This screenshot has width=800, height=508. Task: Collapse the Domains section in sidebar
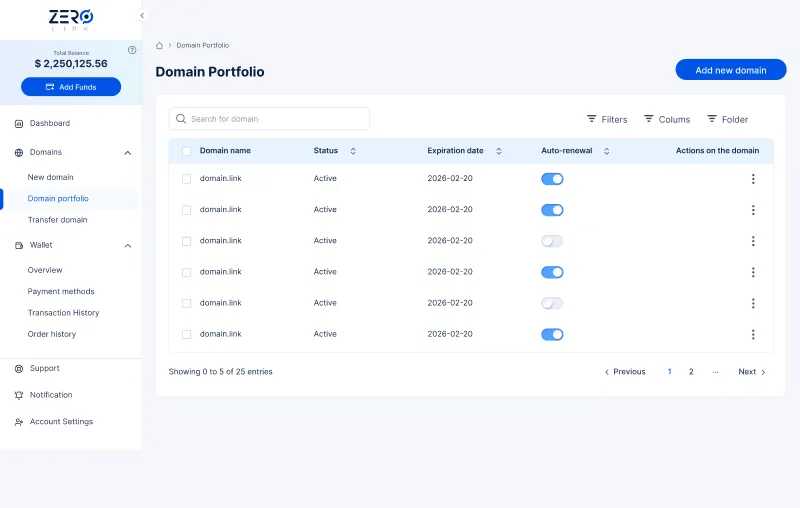[127, 153]
